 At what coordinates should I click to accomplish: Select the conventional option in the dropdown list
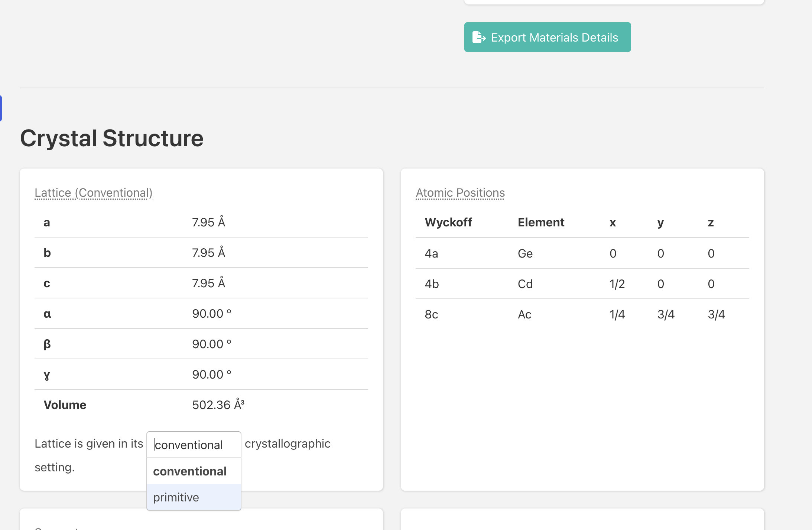(194, 471)
